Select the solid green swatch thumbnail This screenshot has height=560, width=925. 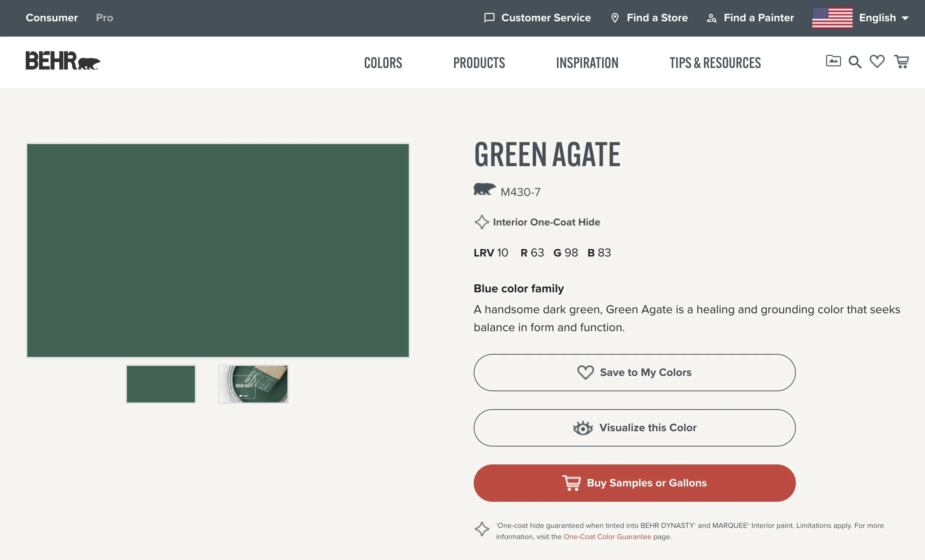161,384
